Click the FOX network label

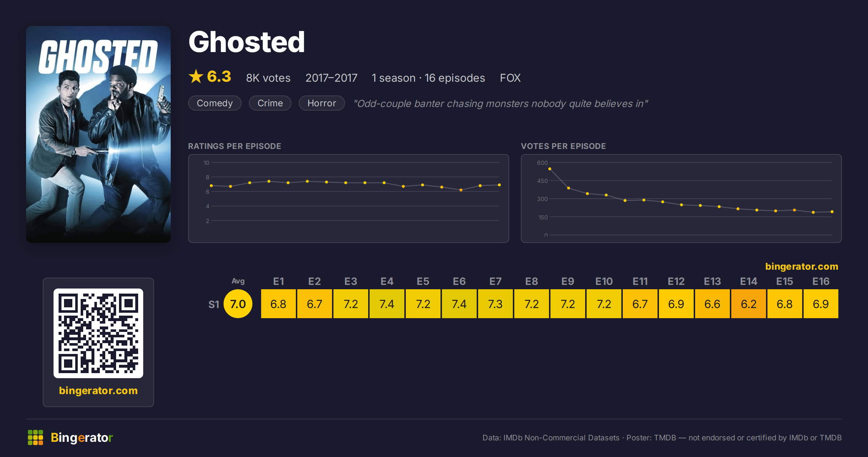tap(510, 78)
